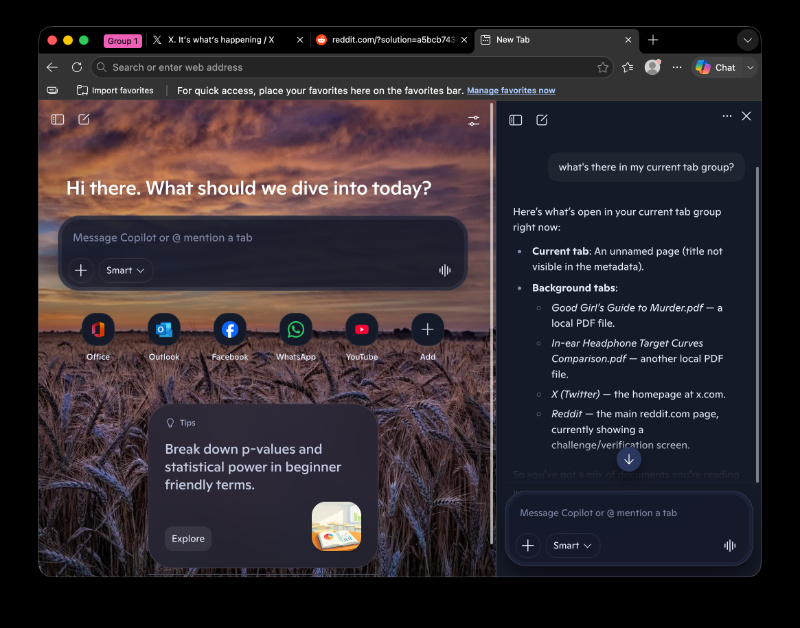800x628 pixels.
Task: Switch to the X. It's what's happening tab
Action: [220, 40]
